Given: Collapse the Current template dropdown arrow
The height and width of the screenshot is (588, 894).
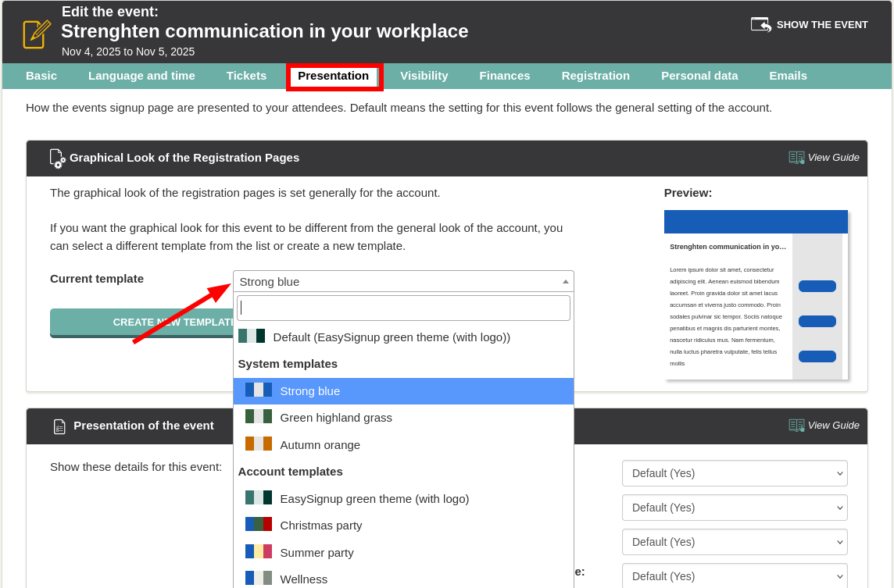Looking at the screenshot, I should [565, 281].
